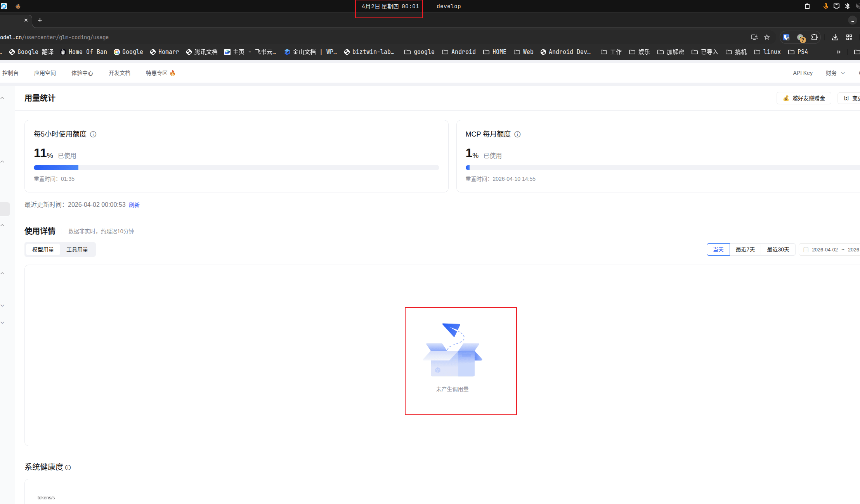Open the browser downloads icon

tap(835, 37)
